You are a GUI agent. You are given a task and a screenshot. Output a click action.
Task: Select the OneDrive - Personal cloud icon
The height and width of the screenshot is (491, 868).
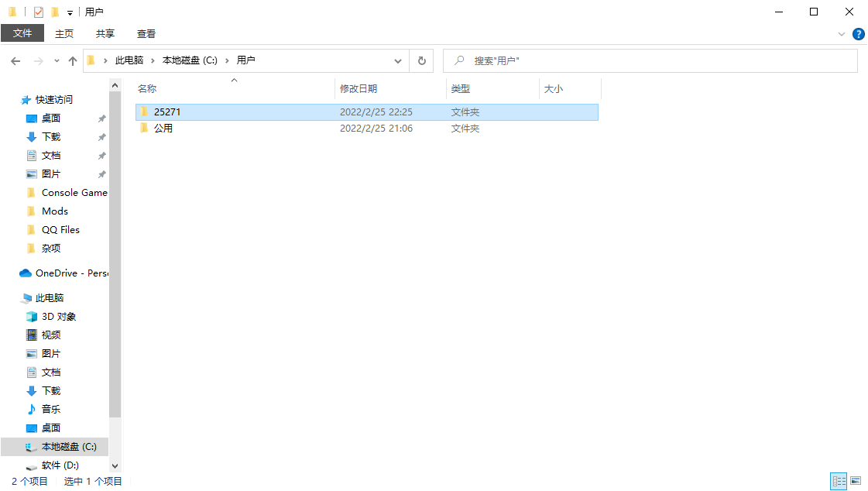(x=22, y=273)
